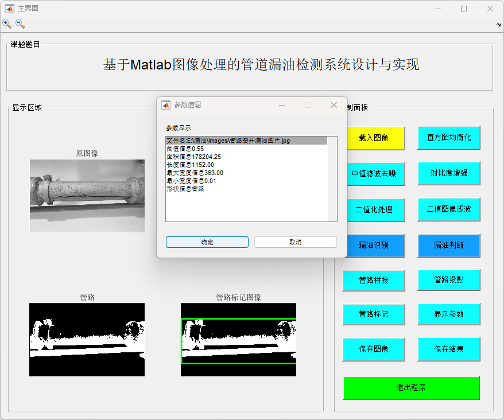Run the 对比度增强 step
The height and width of the screenshot is (420, 504).
point(449,173)
